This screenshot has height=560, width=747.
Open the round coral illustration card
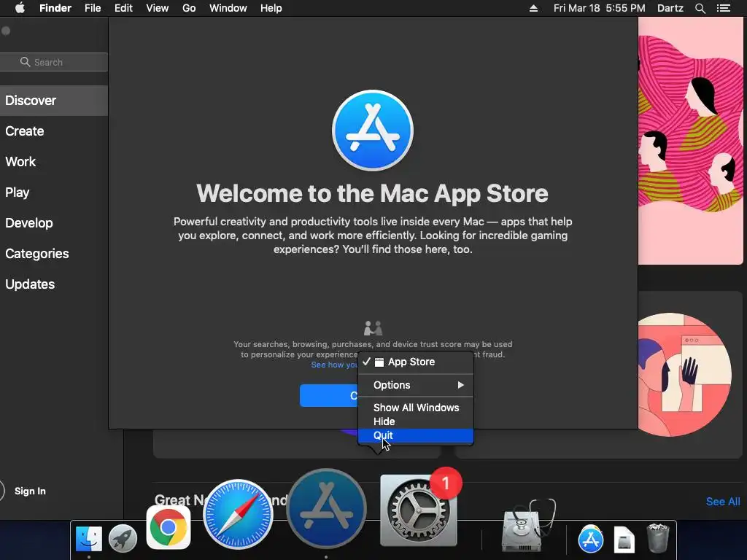click(684, 374)
